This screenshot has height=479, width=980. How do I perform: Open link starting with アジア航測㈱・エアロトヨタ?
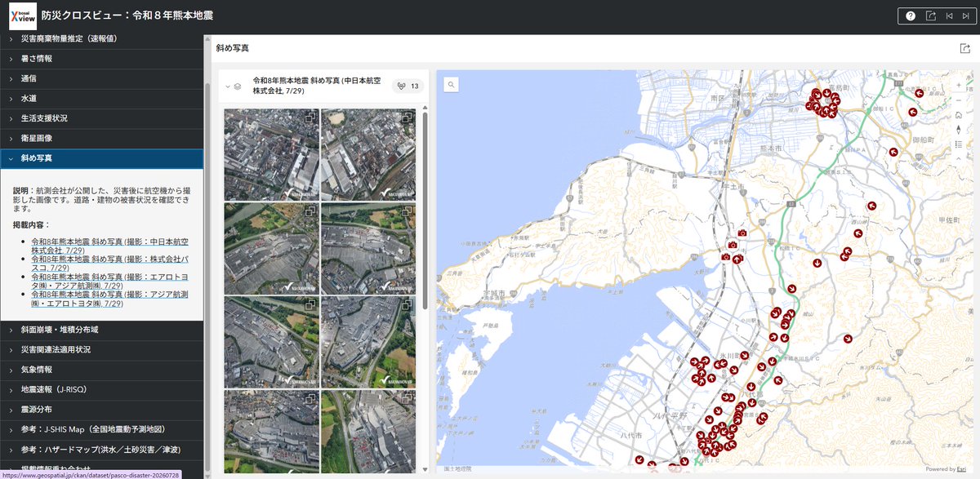(x=109, y=299)
